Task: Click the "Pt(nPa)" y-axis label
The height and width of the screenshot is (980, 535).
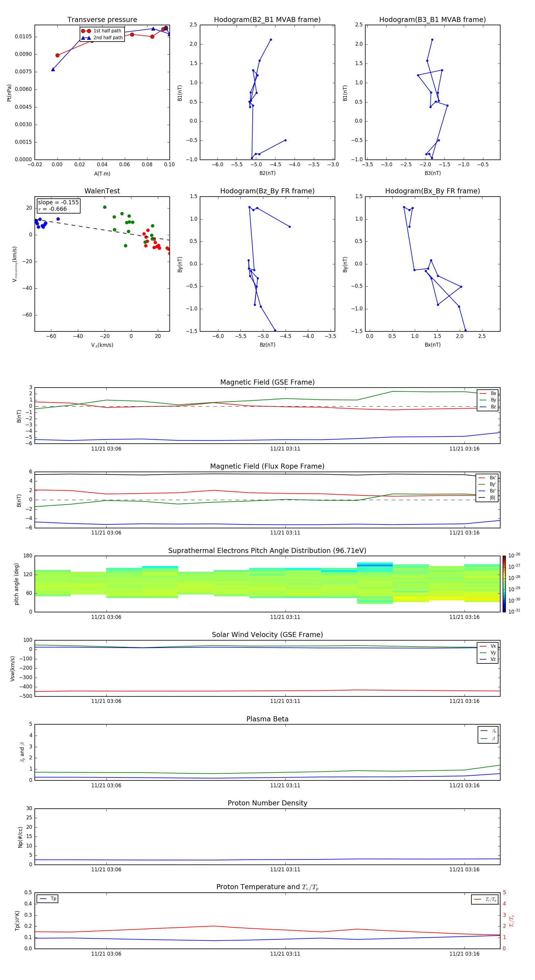Action: [x=9, y=92]
